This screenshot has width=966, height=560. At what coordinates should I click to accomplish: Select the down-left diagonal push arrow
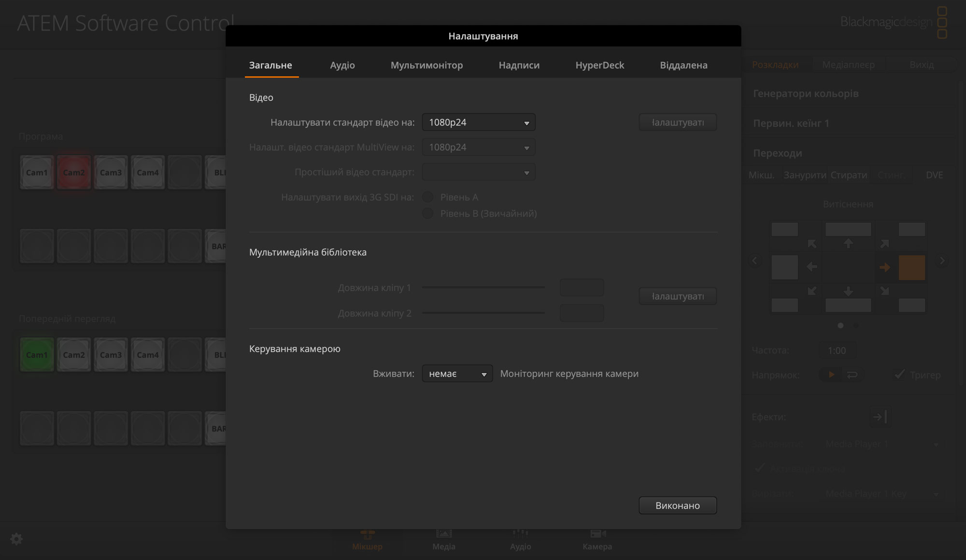pos(812,291)
